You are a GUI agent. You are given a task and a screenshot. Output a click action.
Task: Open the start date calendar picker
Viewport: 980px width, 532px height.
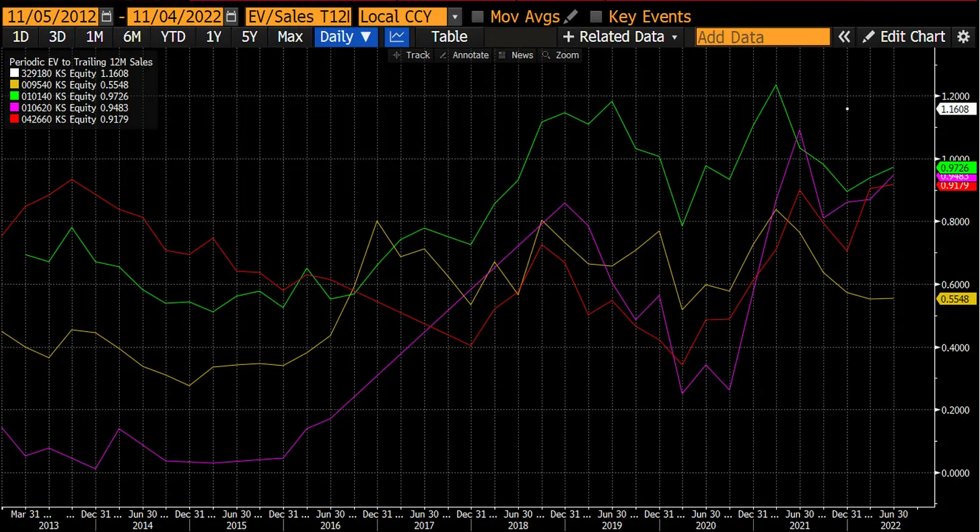(107, 16)
